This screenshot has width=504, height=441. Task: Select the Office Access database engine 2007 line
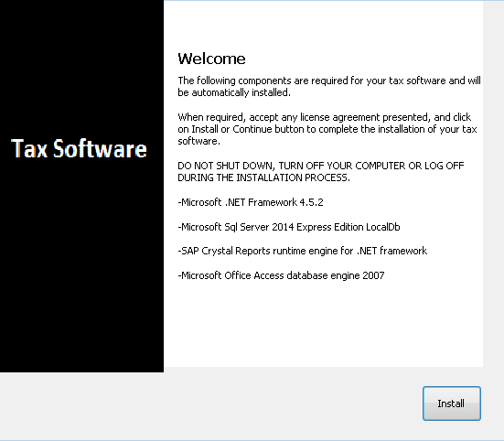281,275
